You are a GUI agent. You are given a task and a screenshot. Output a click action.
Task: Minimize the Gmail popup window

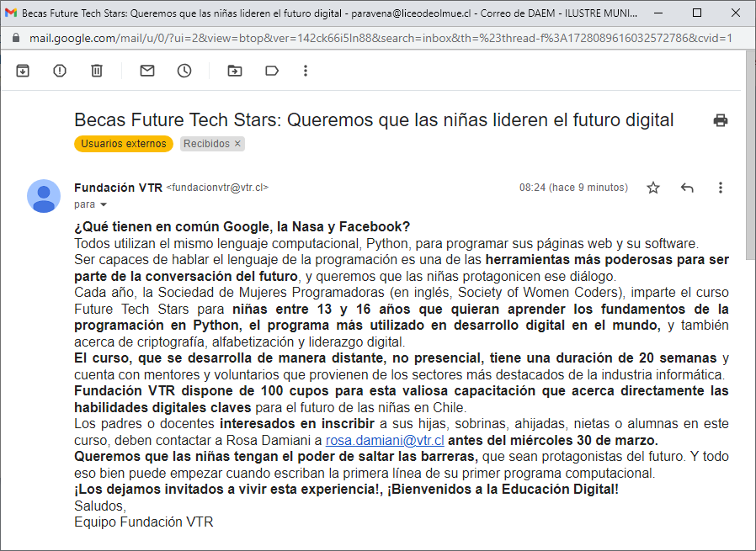pyautogui.click(x=658, y=13)
